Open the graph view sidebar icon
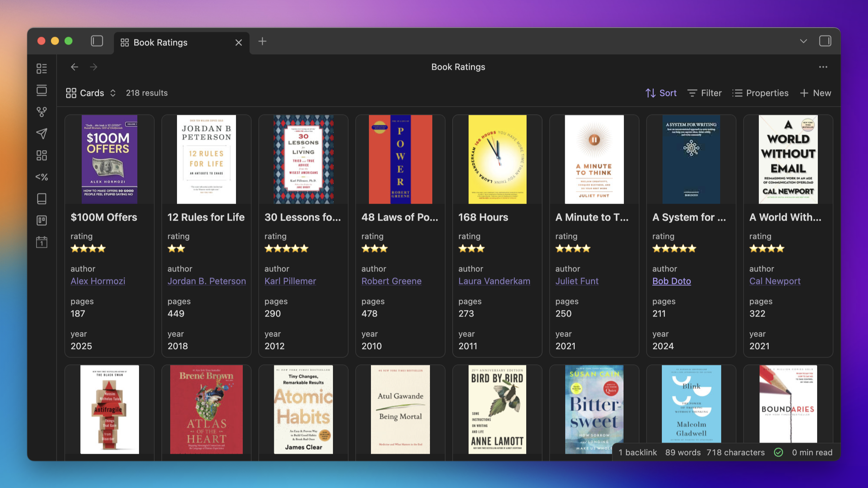868x488 pixels. coord(42,112)
